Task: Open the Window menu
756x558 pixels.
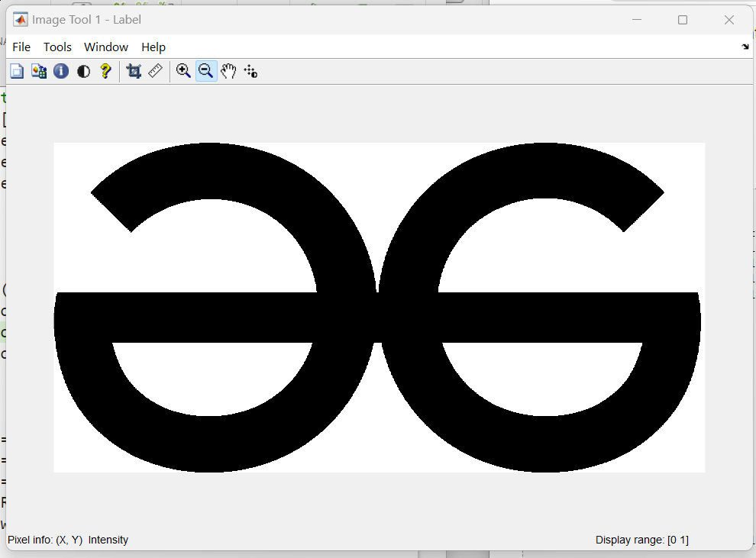Action: [x=106, y=47]
